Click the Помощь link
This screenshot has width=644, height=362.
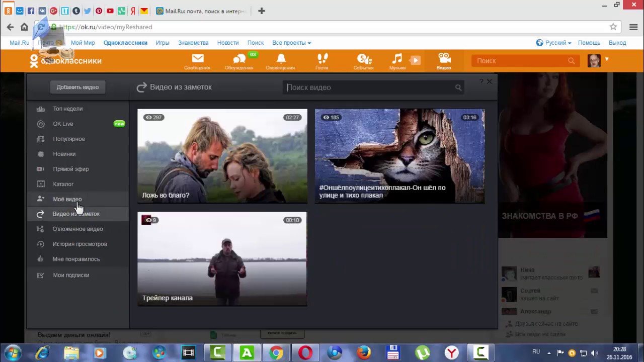pos(589,43)
